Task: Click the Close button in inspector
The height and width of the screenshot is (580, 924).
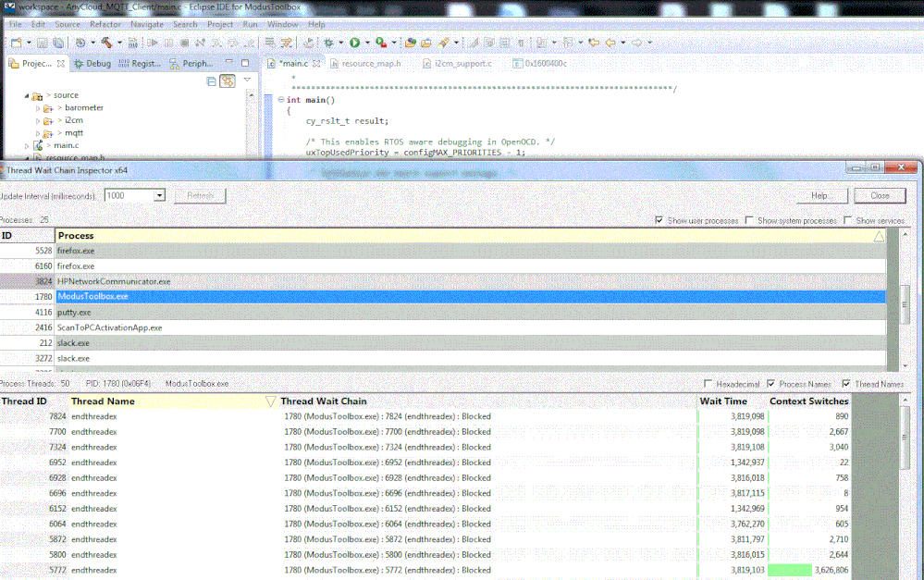Action: 880,196
